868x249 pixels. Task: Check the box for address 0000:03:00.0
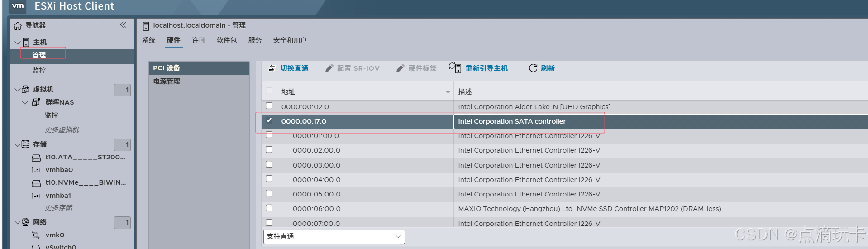coord(269,164)
